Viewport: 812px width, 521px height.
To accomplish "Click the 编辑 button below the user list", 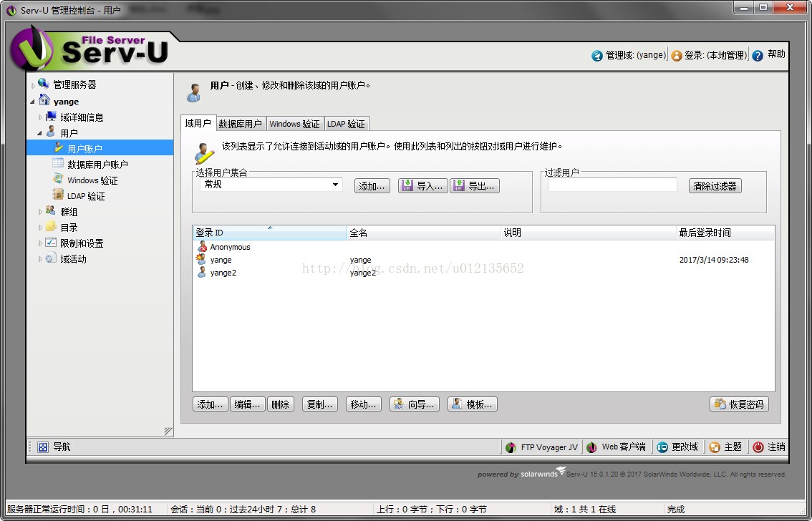I will pos(247,404).
